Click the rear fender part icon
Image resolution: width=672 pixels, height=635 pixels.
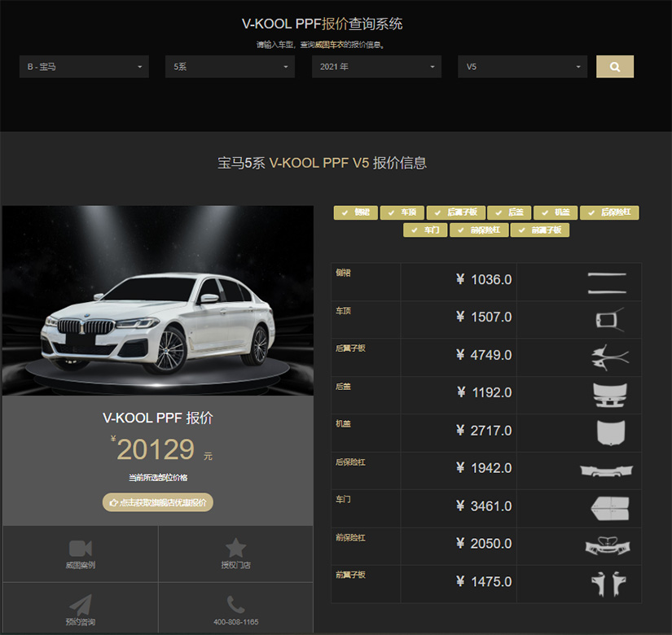pos(610,357)
